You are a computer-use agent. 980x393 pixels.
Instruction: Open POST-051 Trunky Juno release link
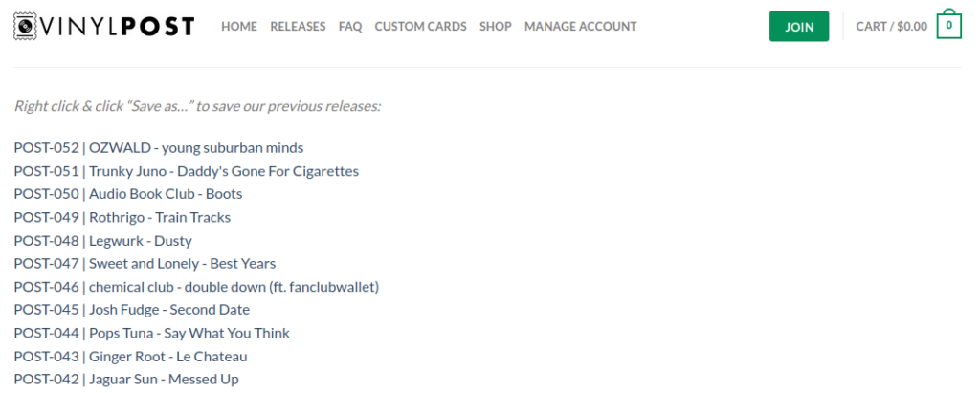click(187, 171)
